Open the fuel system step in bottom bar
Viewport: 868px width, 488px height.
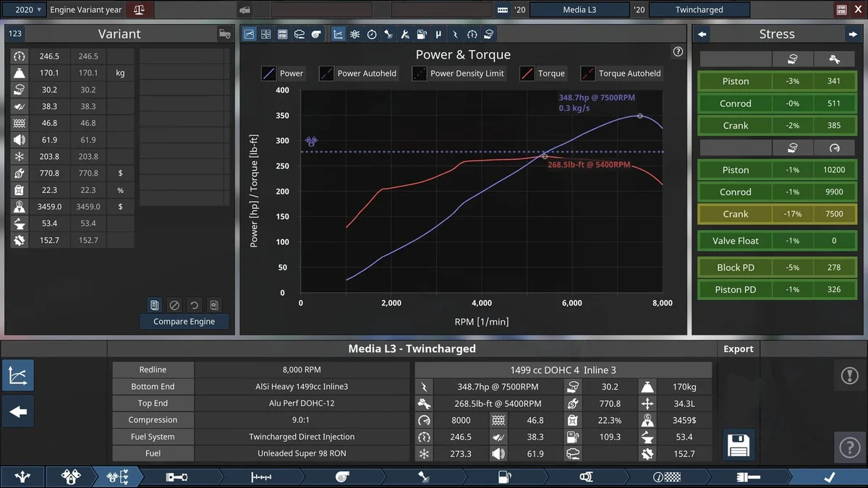[x=503, y=477]
